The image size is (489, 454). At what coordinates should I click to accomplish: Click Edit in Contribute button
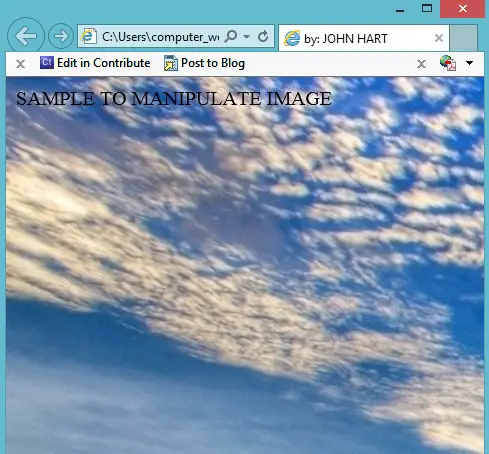(95, 63)
